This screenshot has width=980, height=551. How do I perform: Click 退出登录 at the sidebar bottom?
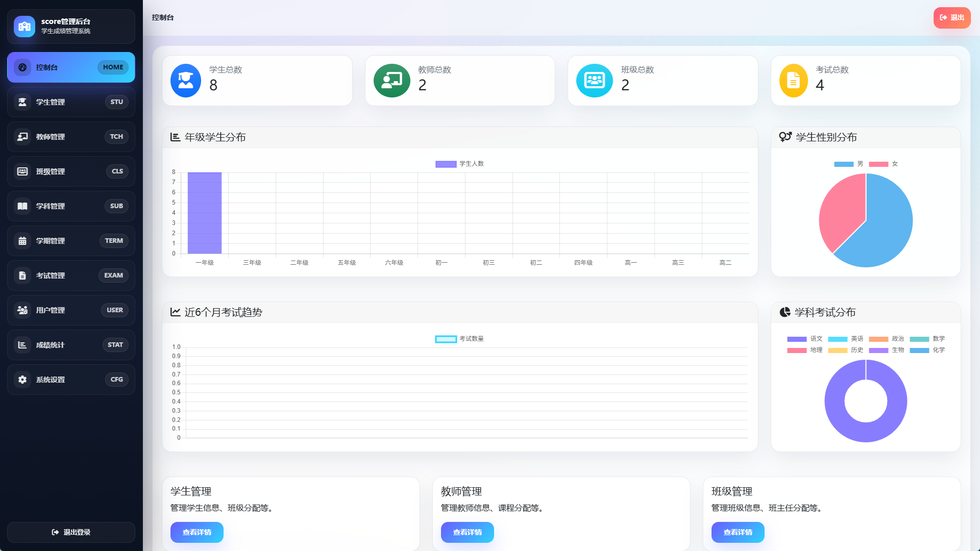click(71, 532)
